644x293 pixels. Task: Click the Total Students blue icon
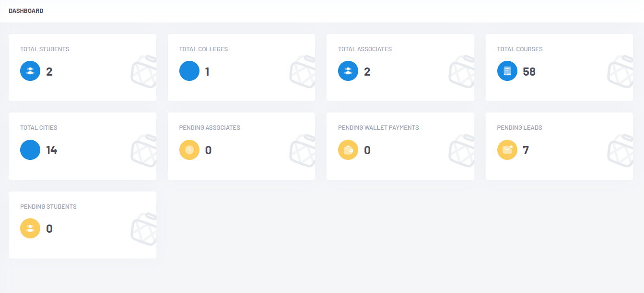tap(30, 71)
